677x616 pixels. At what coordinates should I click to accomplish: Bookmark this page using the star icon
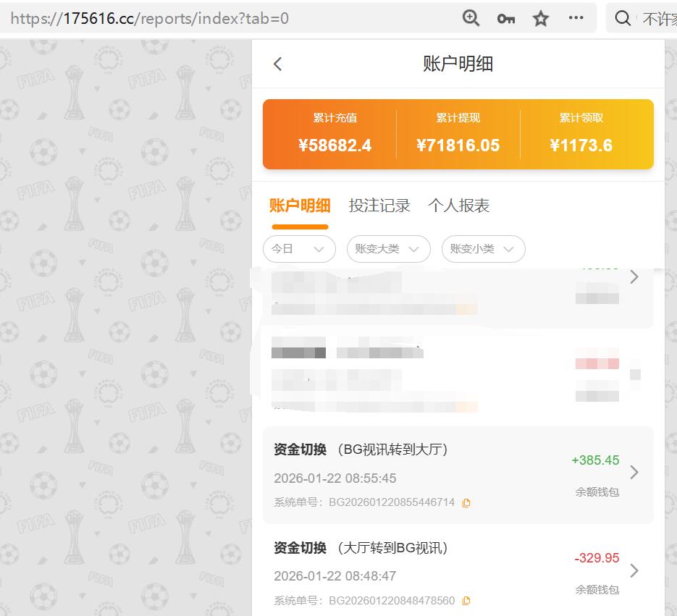pyautogui.click(x=540, y=17)
